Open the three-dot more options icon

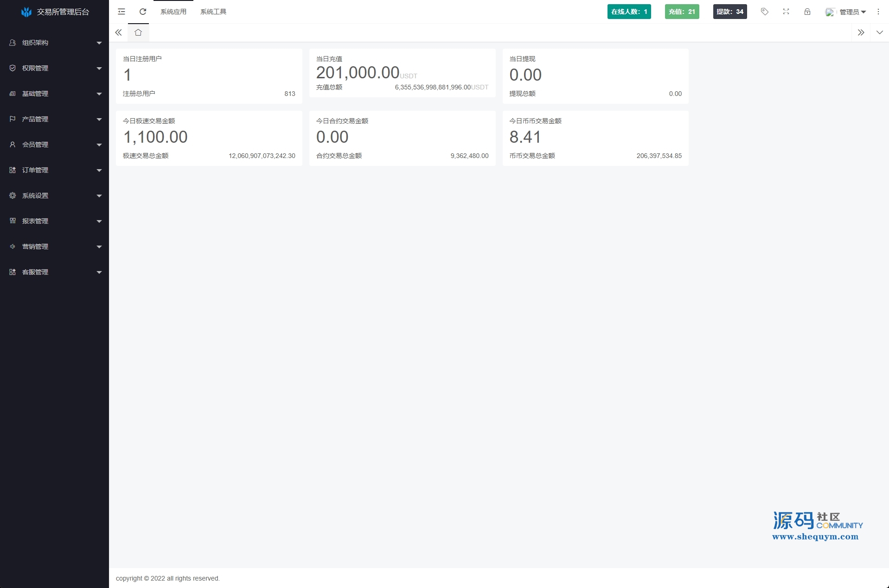[x=878, y=12]
